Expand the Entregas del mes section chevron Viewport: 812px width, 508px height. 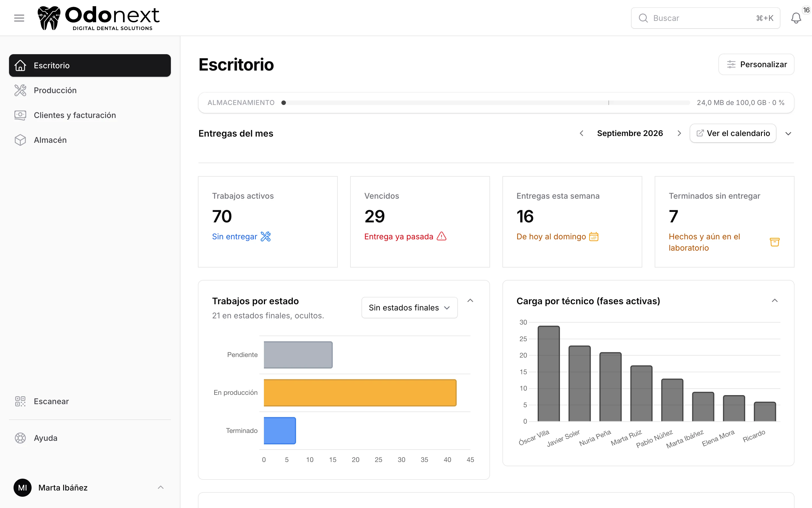click(x=788, y=134)
